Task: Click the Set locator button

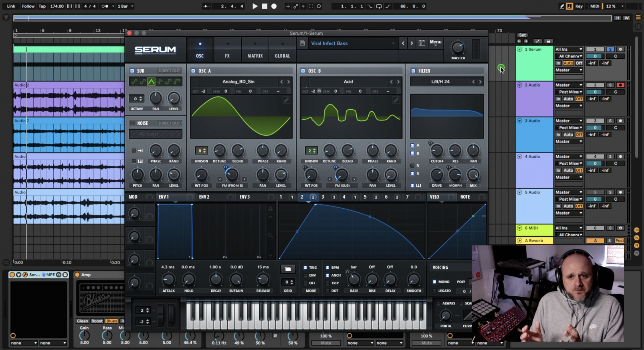Action: (x=522, y=35)
